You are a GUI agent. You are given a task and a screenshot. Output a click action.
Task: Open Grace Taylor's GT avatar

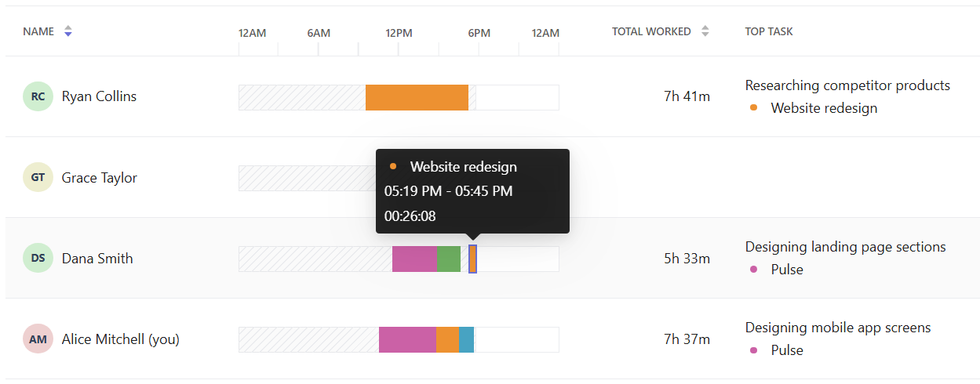tap(38, 178)
